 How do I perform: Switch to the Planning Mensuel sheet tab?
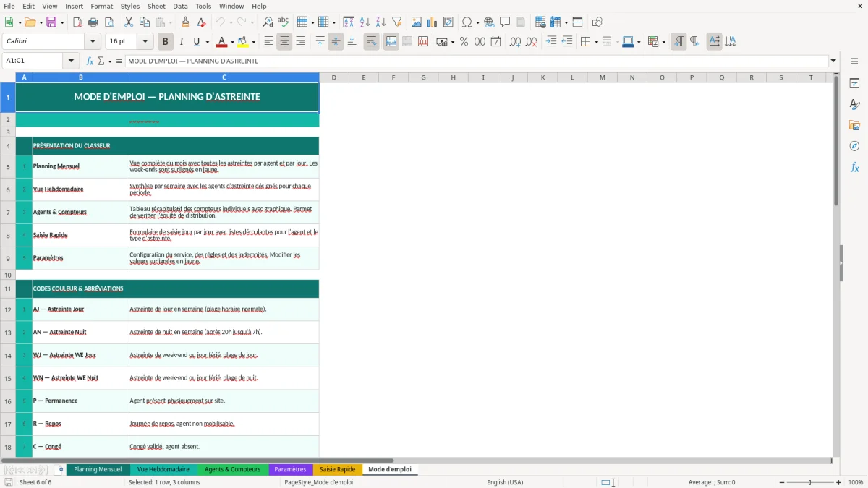pyautogui.click(x=98, y=469)
